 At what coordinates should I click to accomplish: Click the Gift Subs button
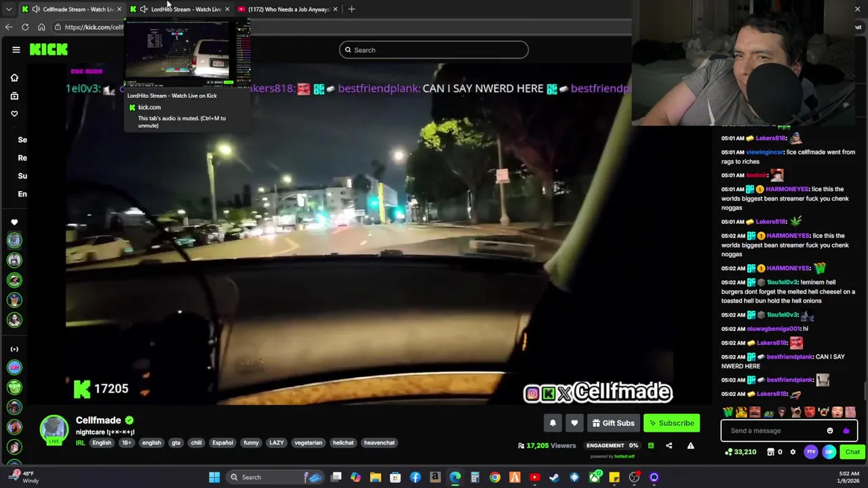(x=613, y=423)
